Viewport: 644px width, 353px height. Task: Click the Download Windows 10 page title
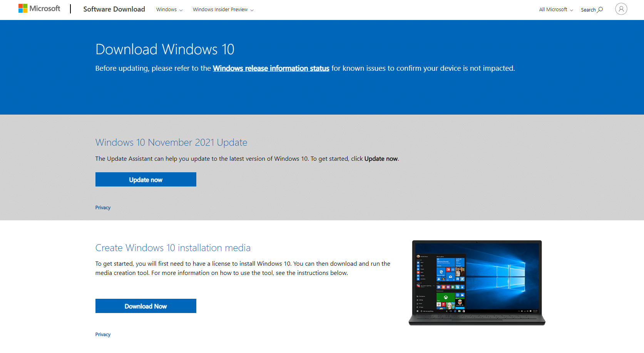tap(165, 50)
